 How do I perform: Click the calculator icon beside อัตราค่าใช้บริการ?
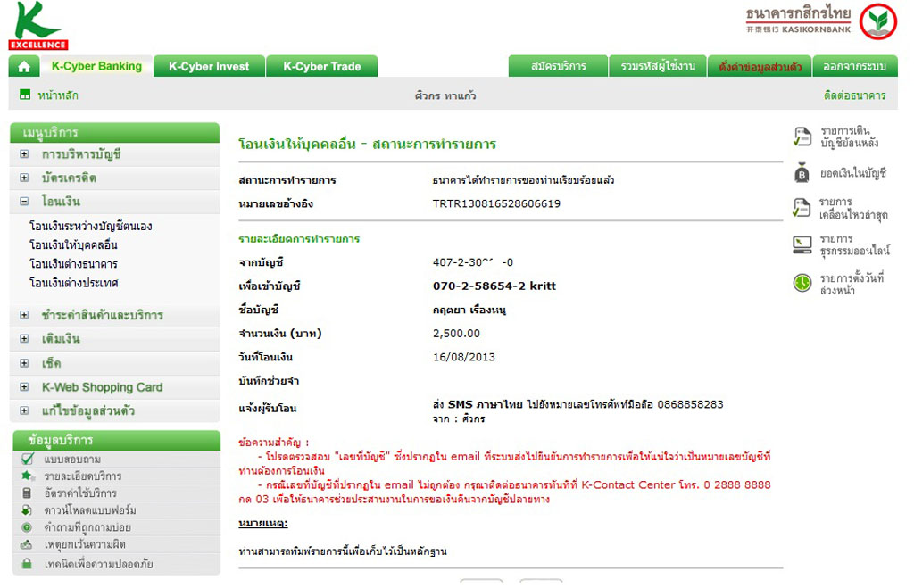coord(27,493)
